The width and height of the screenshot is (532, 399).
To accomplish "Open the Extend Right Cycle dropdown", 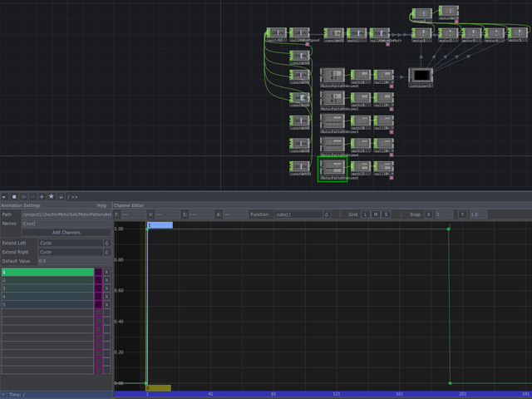I will pyautogui.click(x=70, y=252).
